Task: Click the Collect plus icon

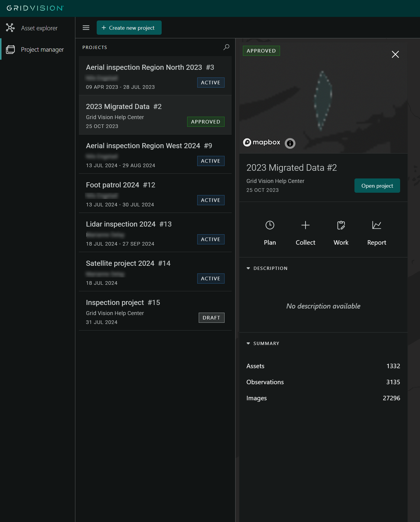Action: pos(305,225)
